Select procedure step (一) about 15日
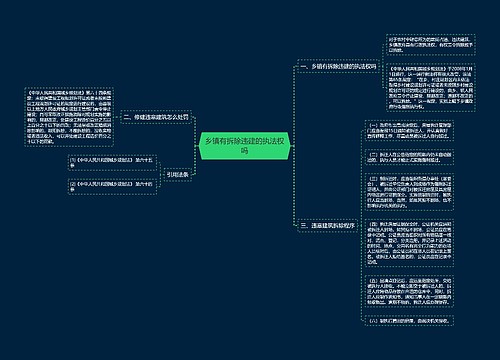This screenshot has height=360, width=500. click(409, 131)
